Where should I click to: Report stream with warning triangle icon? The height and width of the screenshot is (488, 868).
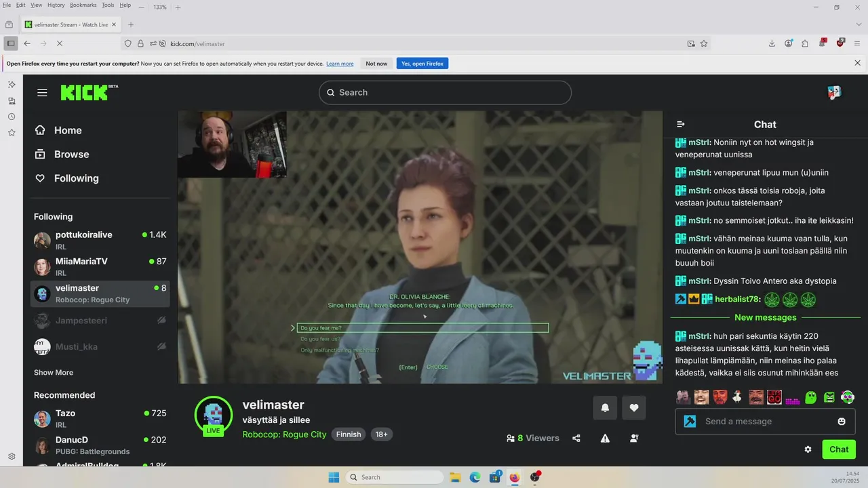point(605,439)
